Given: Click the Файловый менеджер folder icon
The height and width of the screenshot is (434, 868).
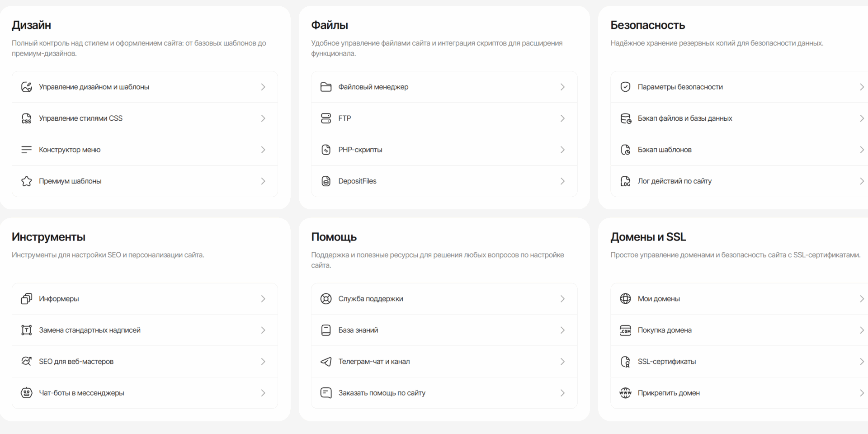Looking at the screenshot, I should pyautogui.click(x=326, y=87).
